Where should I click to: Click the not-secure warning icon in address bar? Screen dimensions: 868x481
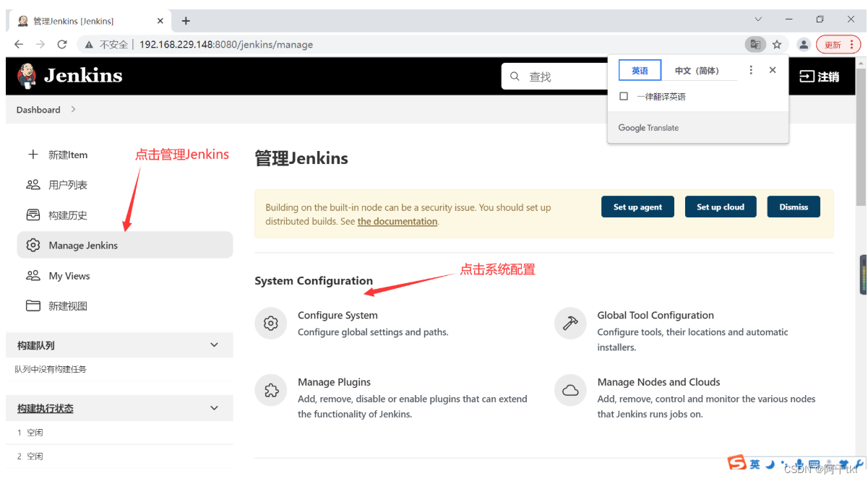tap(89, 45)
